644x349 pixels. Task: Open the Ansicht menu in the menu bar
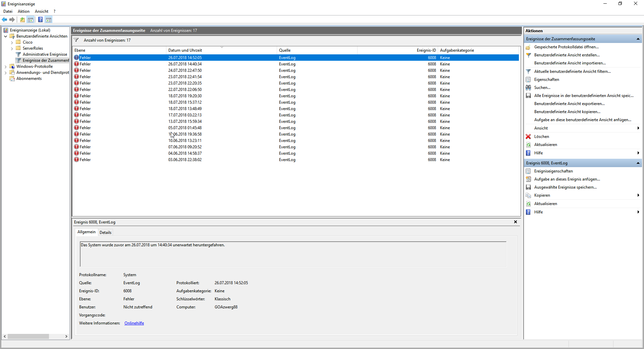point(42,11)
